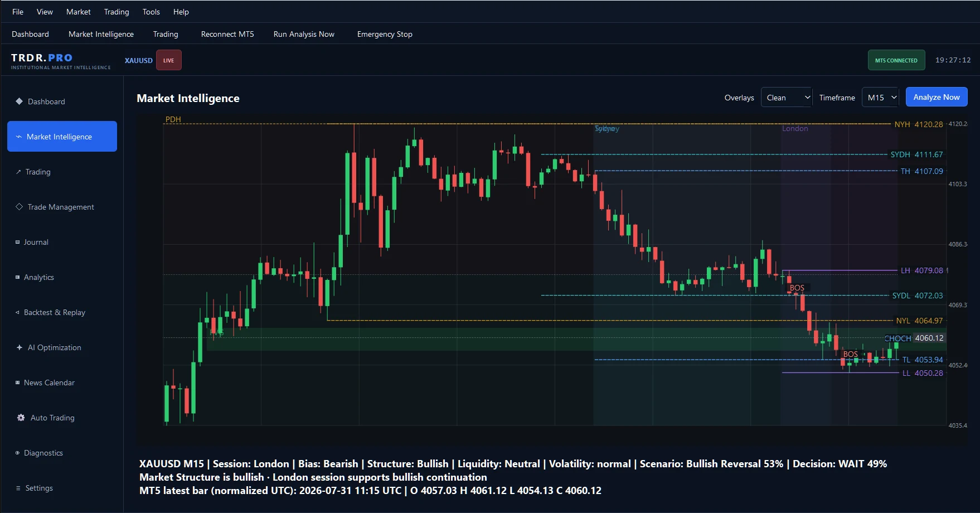Screen dimensions: 980x513
Task: Click Reconnect MT5 in toolbar
Action: 227,34
